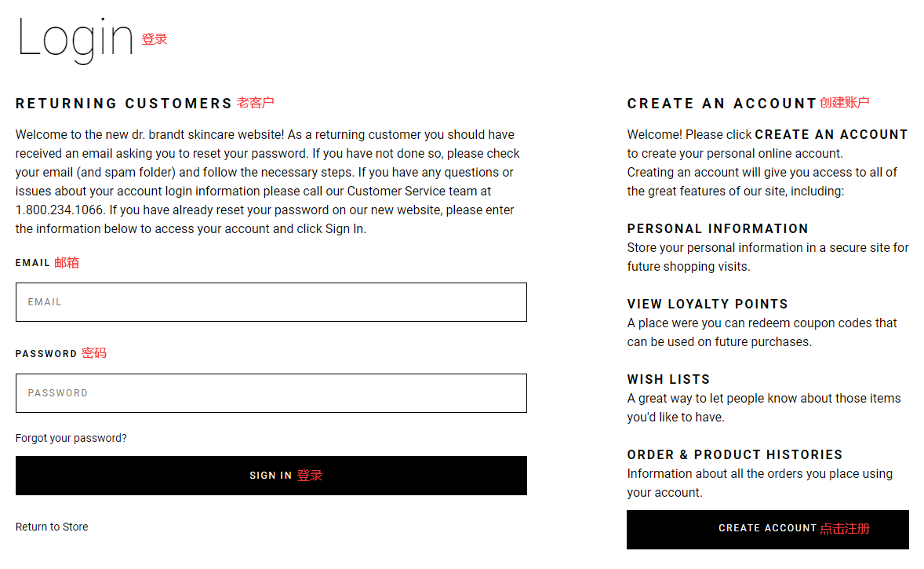Click the Password label above the field
The width and height of the screenshot is (924, 569).
coord(46,354)
